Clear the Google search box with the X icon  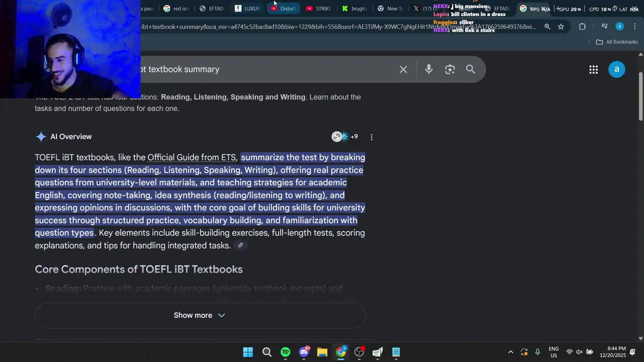[x=403, y=69]
